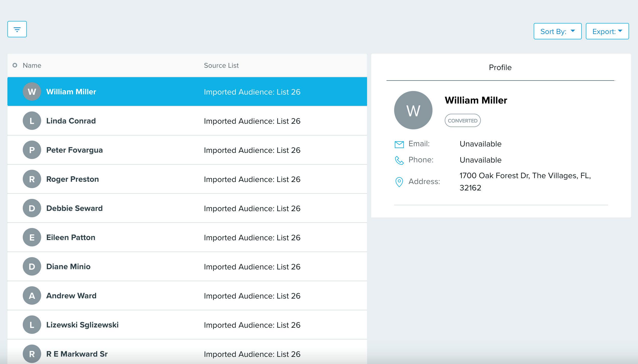Viewport: 638px width, 364px height.
Task: Click Linda Conrad's L avatar icon
Action: point(32,121)
